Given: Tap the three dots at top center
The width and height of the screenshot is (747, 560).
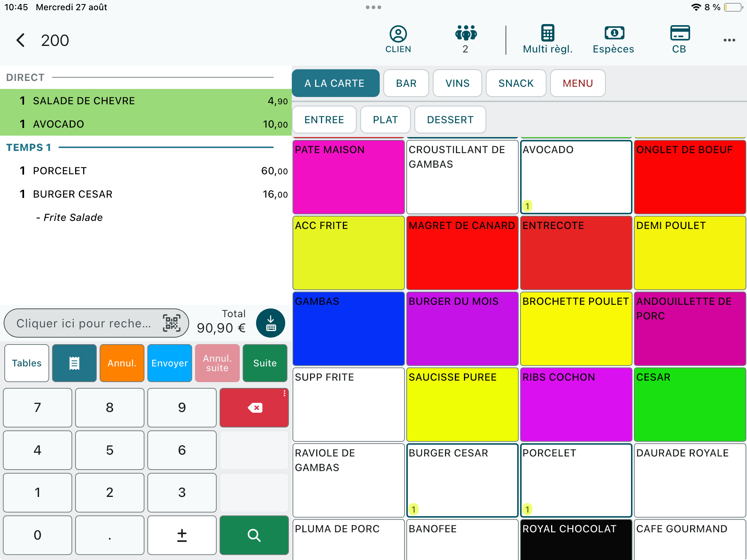Looking at the screenshot, I should (x=373, y=7).
